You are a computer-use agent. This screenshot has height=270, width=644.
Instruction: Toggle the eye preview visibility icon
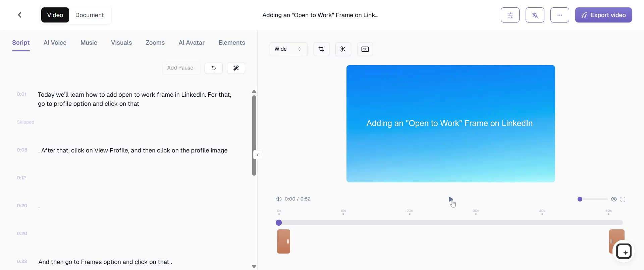pyautogui.click(x=614, y=199)
